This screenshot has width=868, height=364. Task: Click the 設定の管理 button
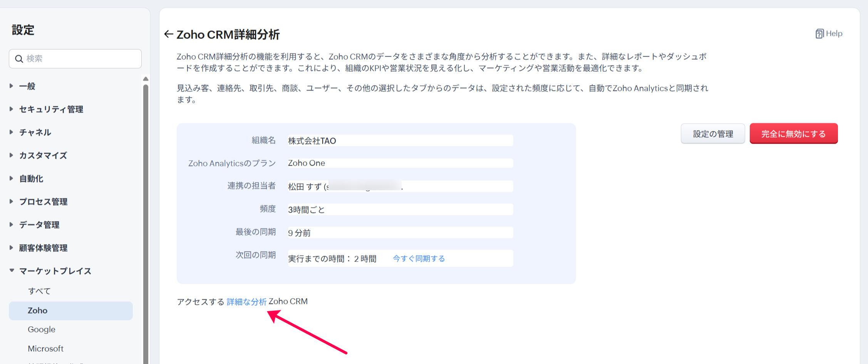point(712,134)
